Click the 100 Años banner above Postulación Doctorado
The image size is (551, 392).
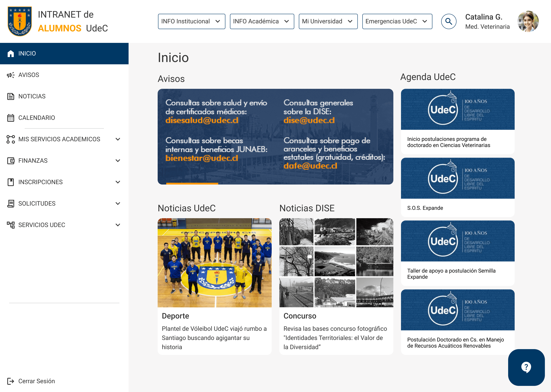click(x=458, y=310)
